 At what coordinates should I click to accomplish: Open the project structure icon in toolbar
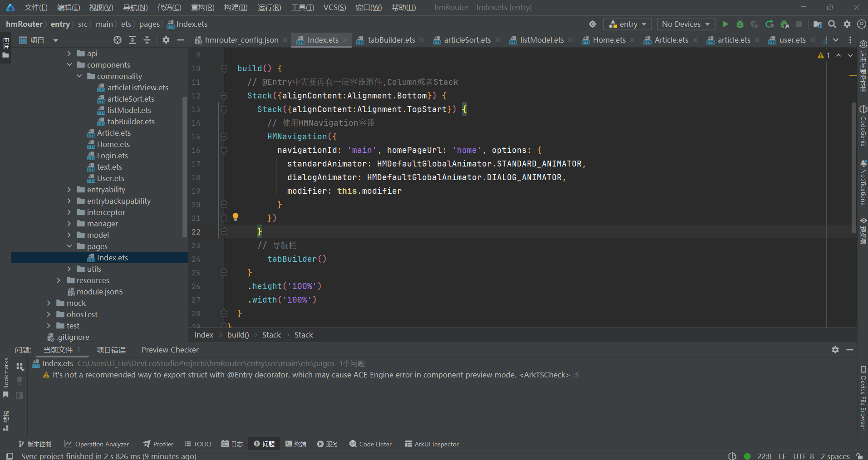pyautogui.click(x=818, y=24)
